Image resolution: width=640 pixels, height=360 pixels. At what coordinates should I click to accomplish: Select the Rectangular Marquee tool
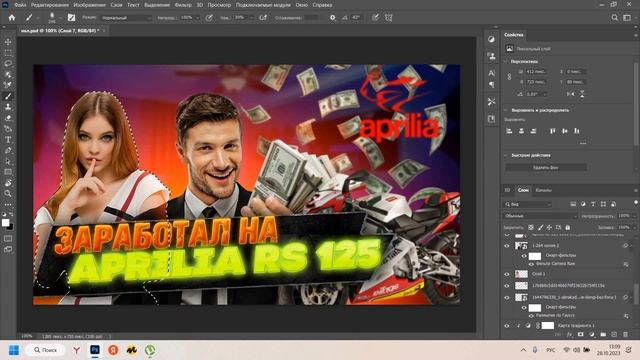[8, 53]
